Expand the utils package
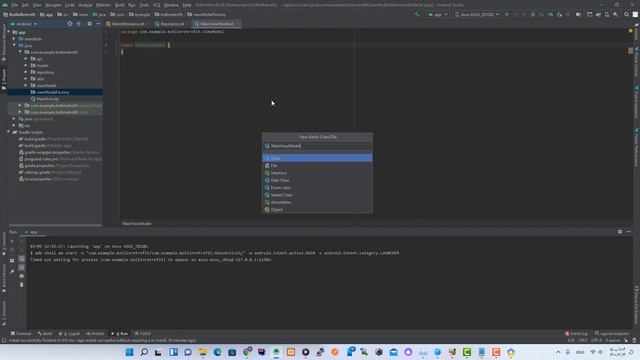 tap(26, 79)
